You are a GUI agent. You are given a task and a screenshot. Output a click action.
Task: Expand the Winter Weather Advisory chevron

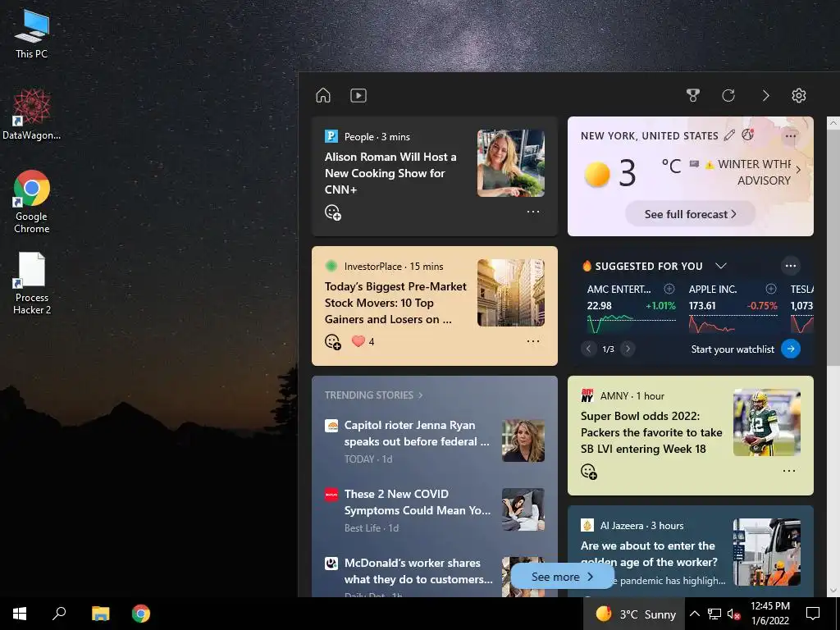pyautogui.click(x=798, y=169)
